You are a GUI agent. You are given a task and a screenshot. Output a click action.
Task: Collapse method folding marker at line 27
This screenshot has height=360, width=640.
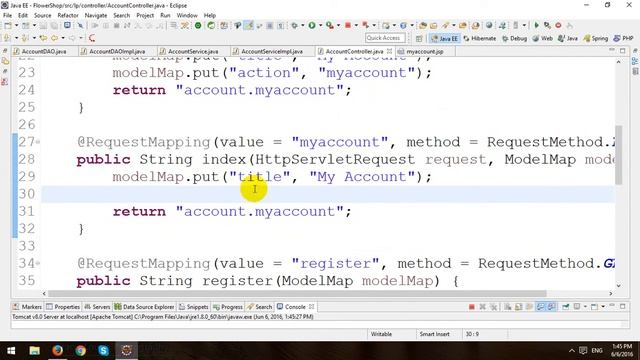click(x=38, y=142)
